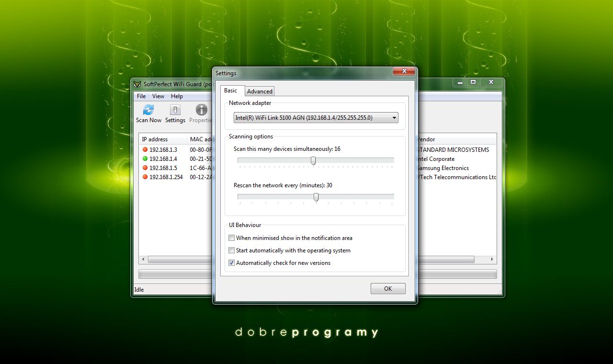Open the View menu
The width and height of the screenshot is (613, 364).
pyautogui.click(x=158, y=96)
